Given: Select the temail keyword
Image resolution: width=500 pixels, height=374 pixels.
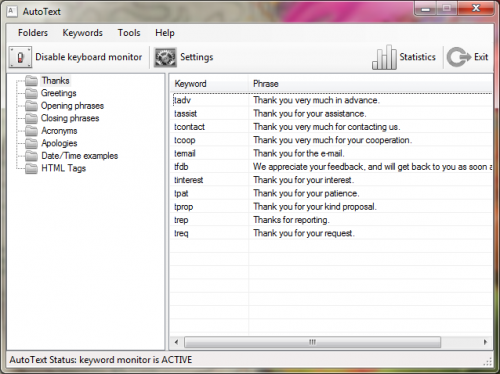Looking at the screenshot, I should click(185, 153).
